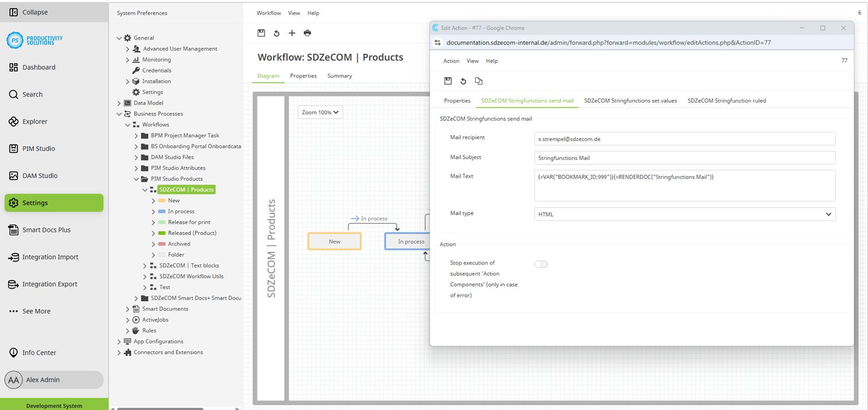This screenshot has height=410, width=868.
Task: Select Release for print status
Action: (x=189, y=222)
